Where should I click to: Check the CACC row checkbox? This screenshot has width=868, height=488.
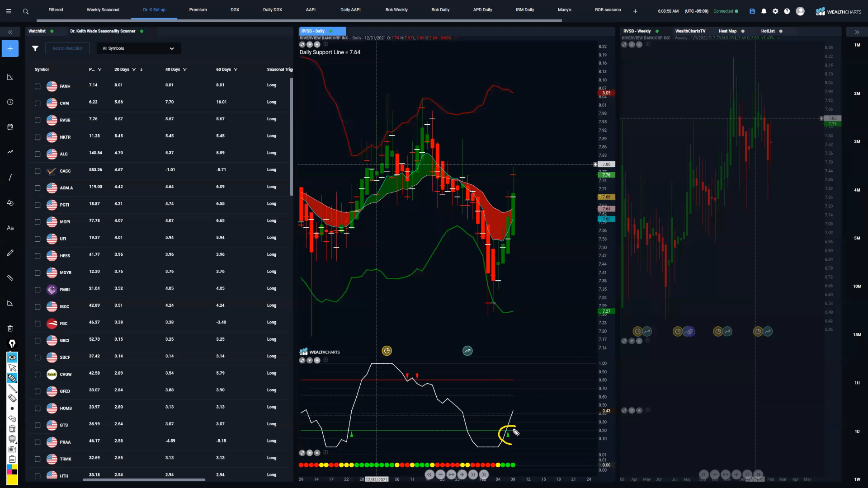pos(38,171)
